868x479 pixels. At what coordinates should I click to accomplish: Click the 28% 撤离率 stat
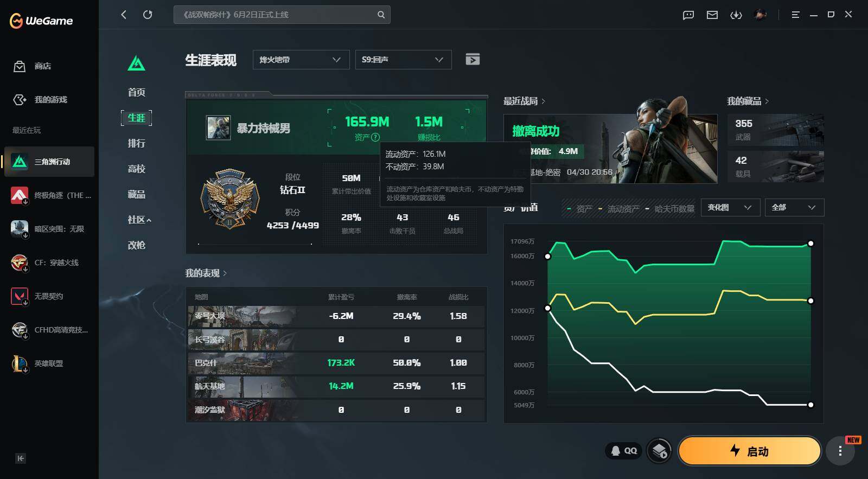(x=352, y=223)
